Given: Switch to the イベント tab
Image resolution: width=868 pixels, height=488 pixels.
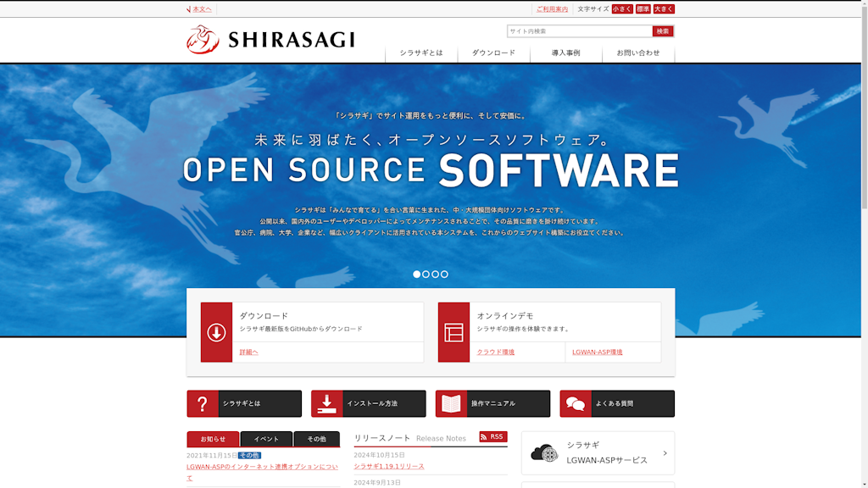Looking at the screenshot, I should click(266, 439).
